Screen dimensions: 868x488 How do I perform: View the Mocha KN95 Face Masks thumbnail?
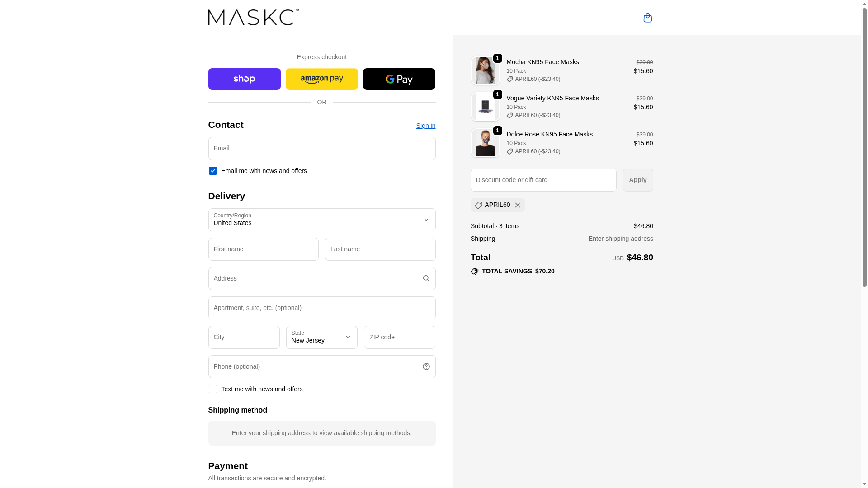(485, 70)
